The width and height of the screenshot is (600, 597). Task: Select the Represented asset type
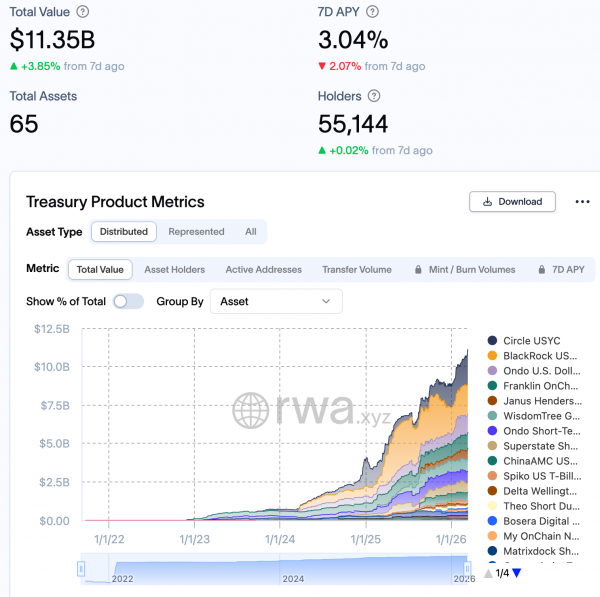(x=196, y=231)
